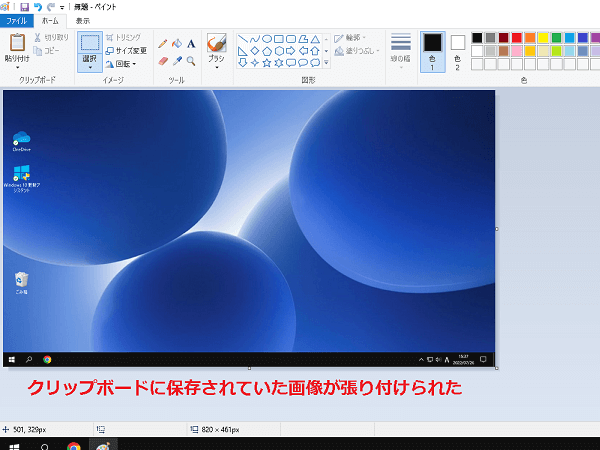Choose the orange color swatch
Image resolution: width=600 pixels, height=450 pixels.
point(530,38)
